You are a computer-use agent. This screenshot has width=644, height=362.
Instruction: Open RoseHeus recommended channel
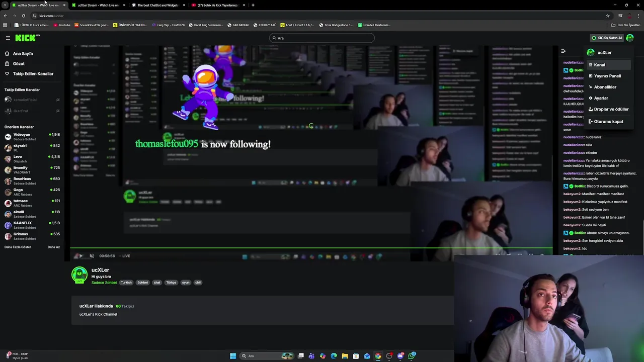coord(32,180)
